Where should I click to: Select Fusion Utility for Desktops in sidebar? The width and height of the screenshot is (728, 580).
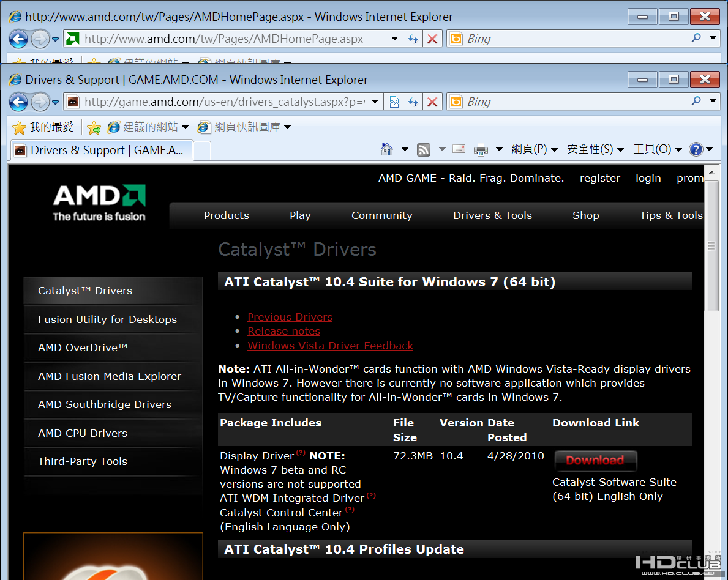pyautogui.click(x=113, y=320)
